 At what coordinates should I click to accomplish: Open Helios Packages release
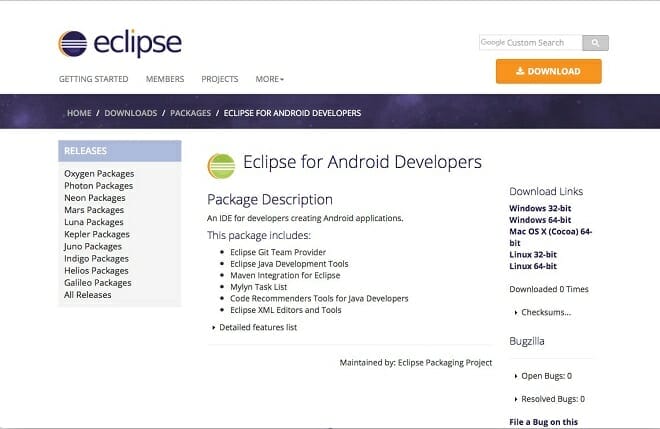[x=96, y=271]
